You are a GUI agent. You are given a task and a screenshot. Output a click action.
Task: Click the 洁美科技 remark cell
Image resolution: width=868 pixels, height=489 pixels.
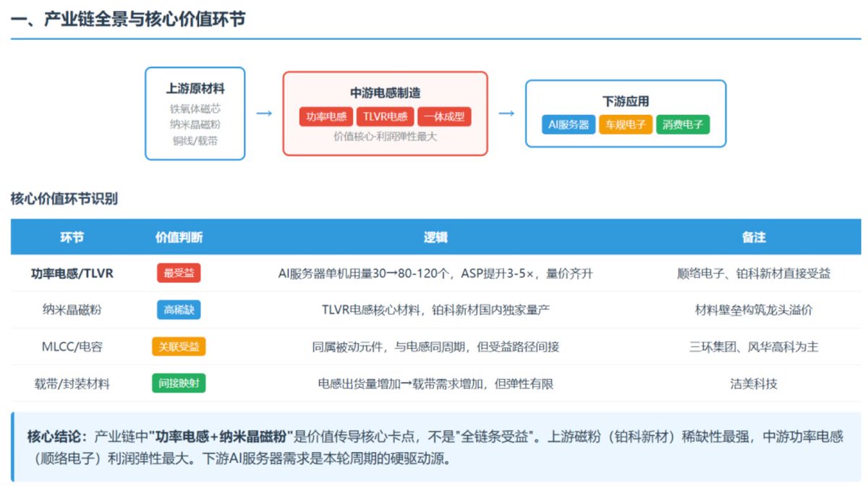(754, 383)
